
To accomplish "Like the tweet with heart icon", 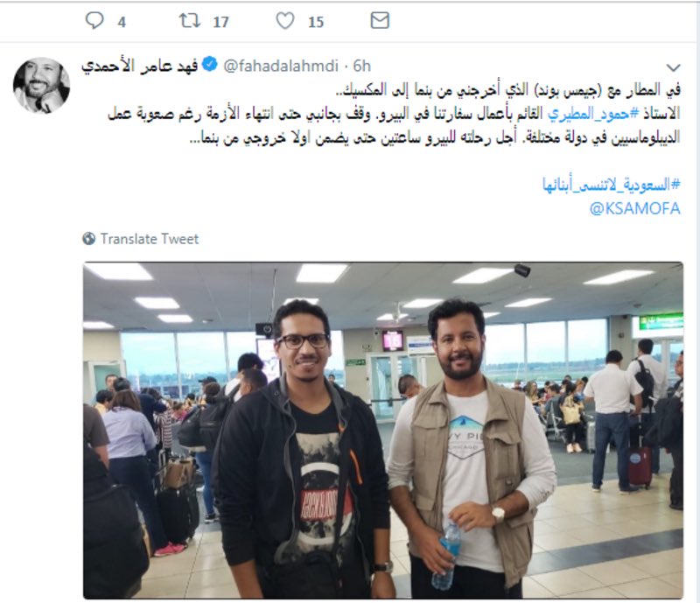I will (x=285, y=20).
